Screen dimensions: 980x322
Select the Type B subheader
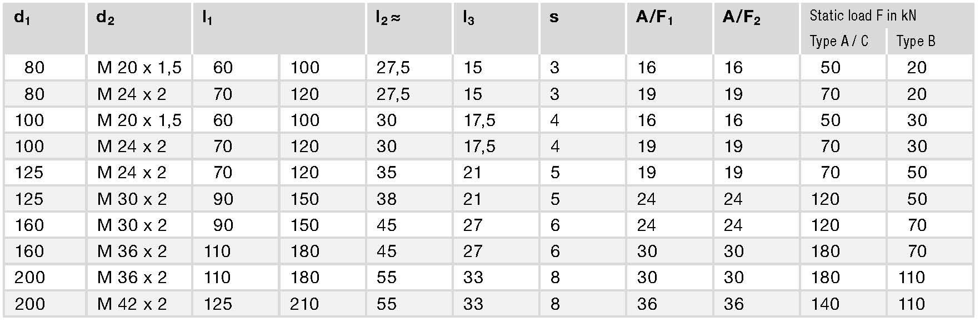point(916,41)
